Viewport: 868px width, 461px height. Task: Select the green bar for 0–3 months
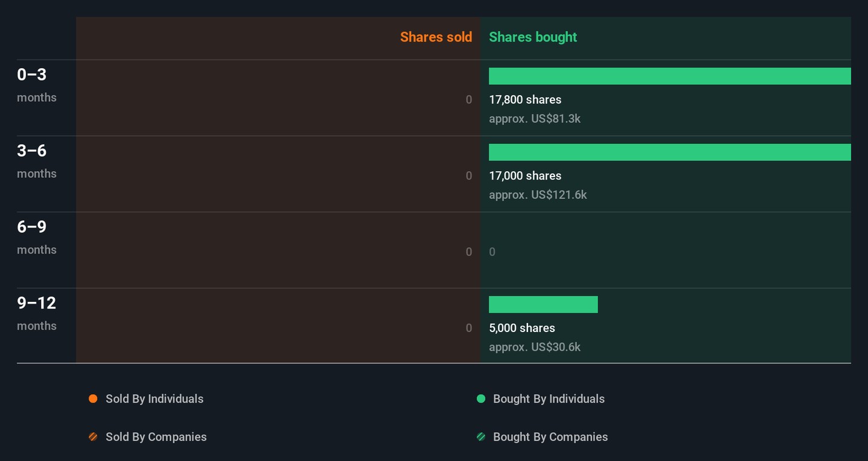point(669,77)
